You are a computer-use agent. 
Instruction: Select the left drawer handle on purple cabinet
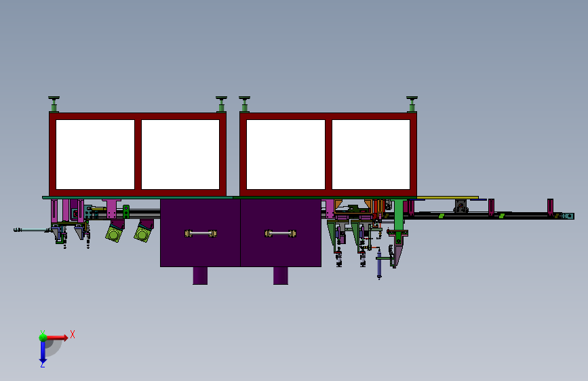[x=201, y=234]
